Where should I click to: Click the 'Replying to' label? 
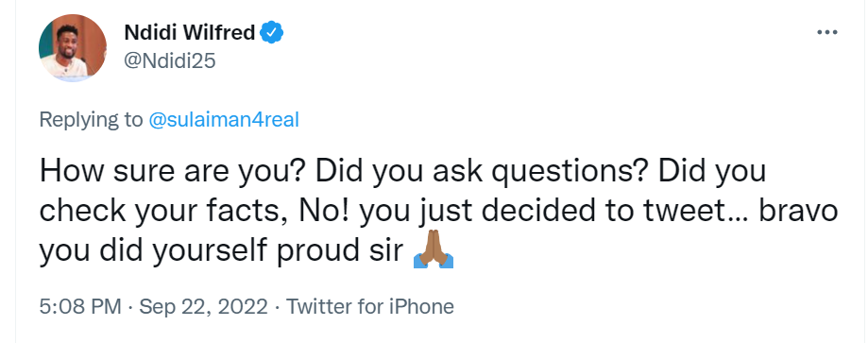91,120
